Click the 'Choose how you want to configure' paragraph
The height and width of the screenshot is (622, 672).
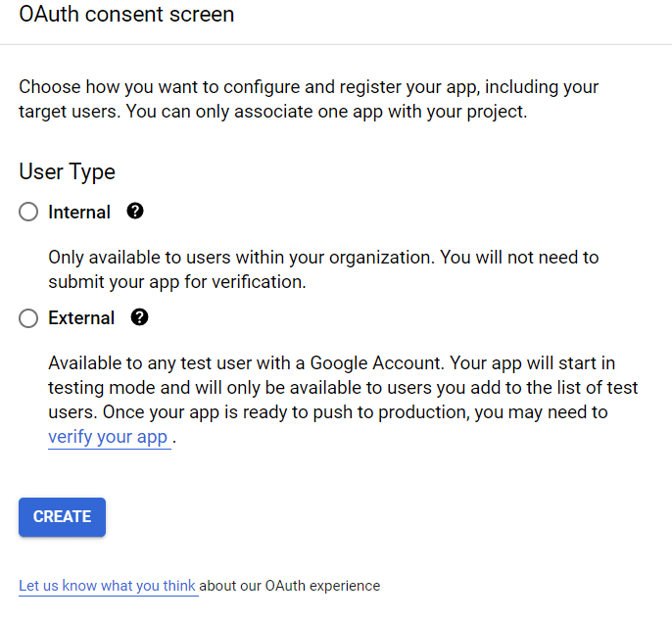tap(308, 87)
